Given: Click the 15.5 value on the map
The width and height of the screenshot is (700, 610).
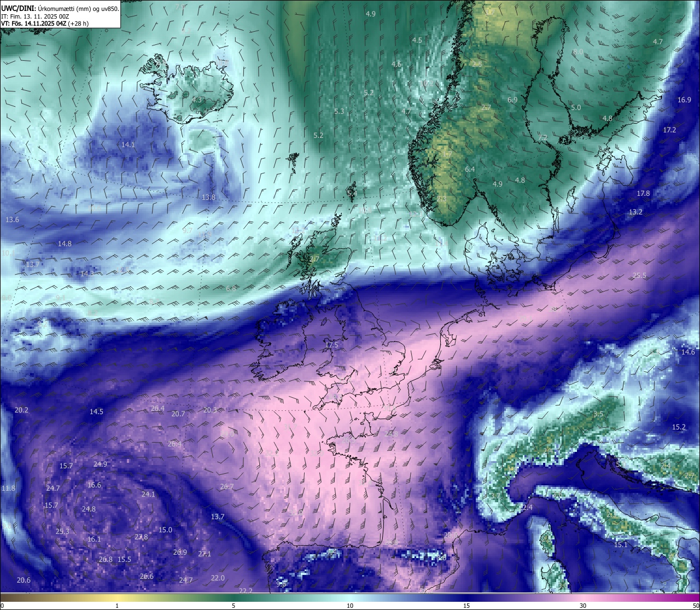Looking at the screenshot, I should point(124,559).
